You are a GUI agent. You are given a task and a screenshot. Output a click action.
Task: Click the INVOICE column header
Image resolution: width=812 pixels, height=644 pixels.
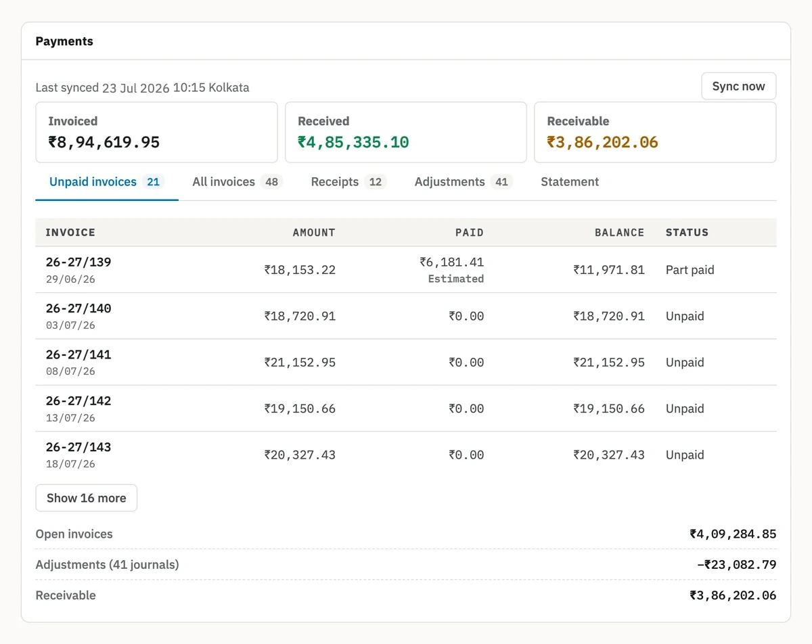point(70,232)
